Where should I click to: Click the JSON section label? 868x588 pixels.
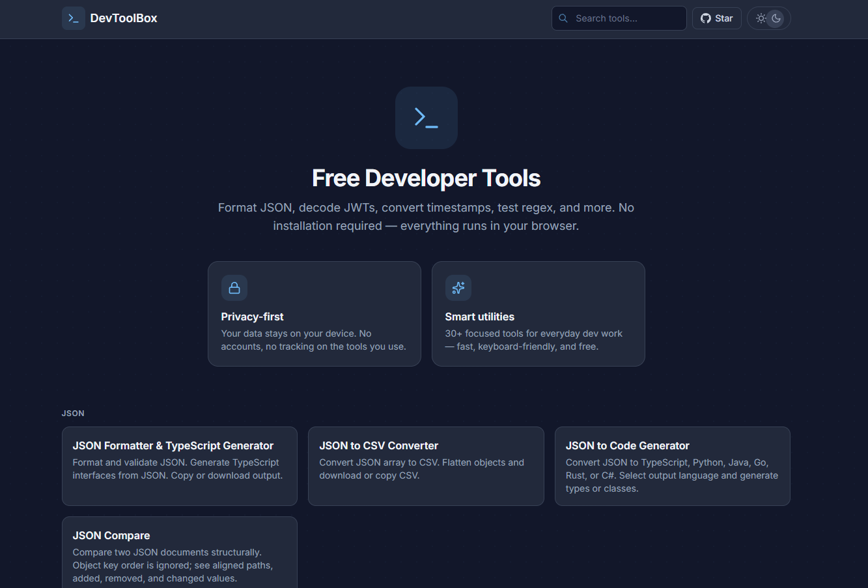73,413
